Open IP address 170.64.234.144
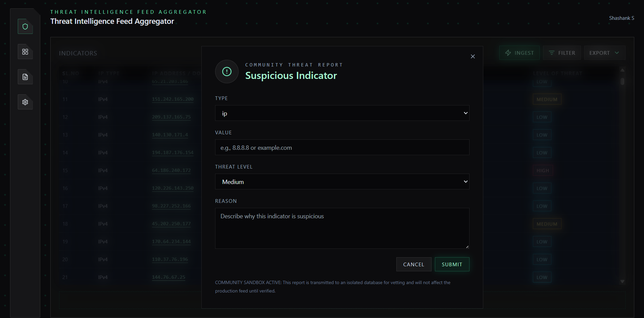Screen dimensions: 644x318 click(171, 242)
